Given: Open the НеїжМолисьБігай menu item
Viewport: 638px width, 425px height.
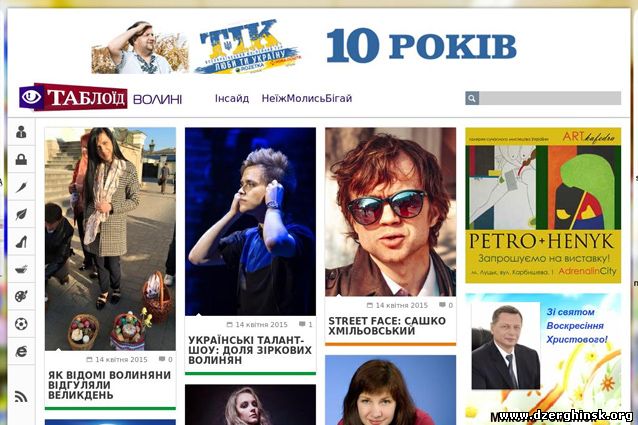Looking at the screenshot, I should (307, 98).
